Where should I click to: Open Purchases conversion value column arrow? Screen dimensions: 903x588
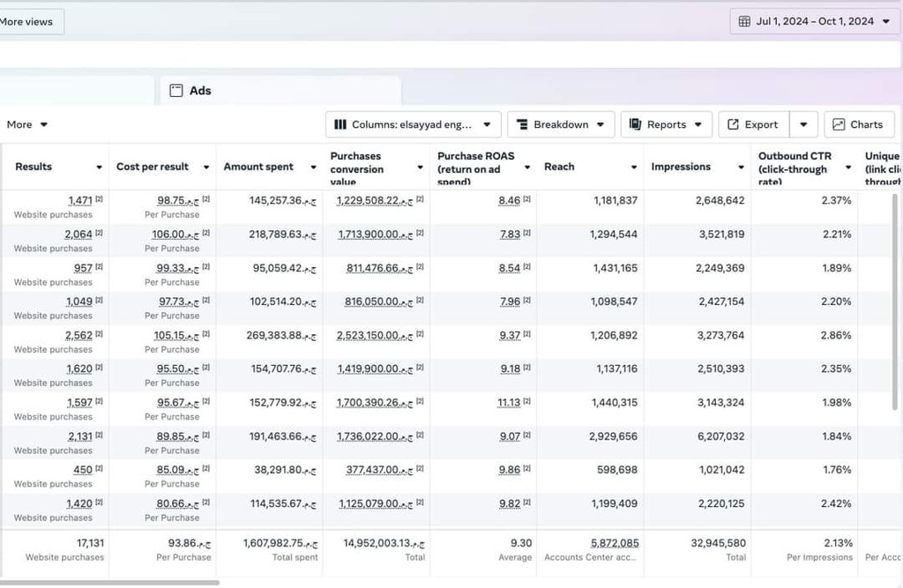click(x=421, y=167)
